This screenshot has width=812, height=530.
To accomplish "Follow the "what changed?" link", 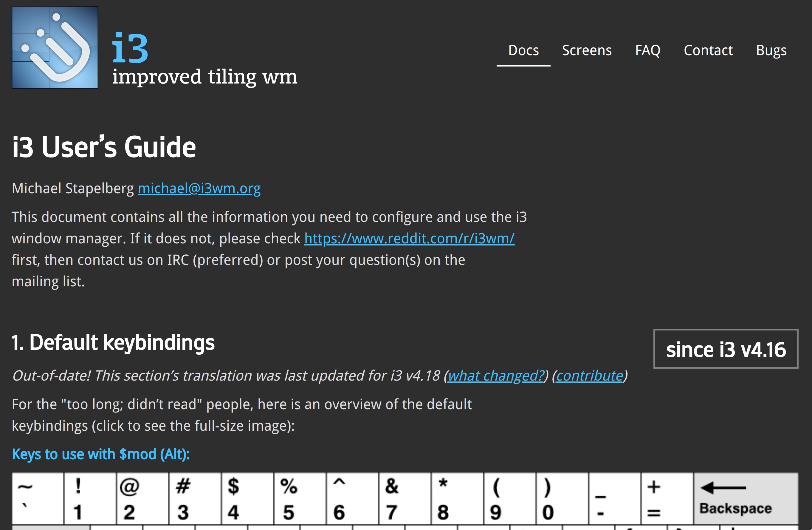I will [496, 376].
